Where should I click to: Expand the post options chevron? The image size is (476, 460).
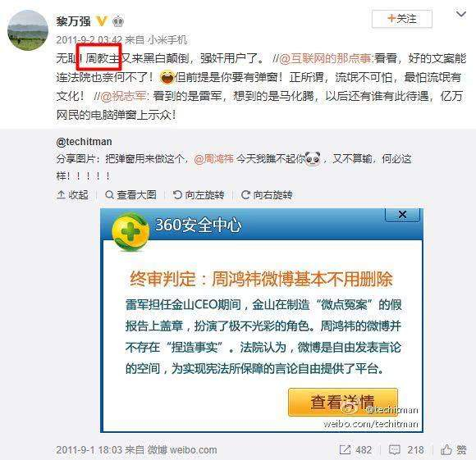[x=461, y=14]
